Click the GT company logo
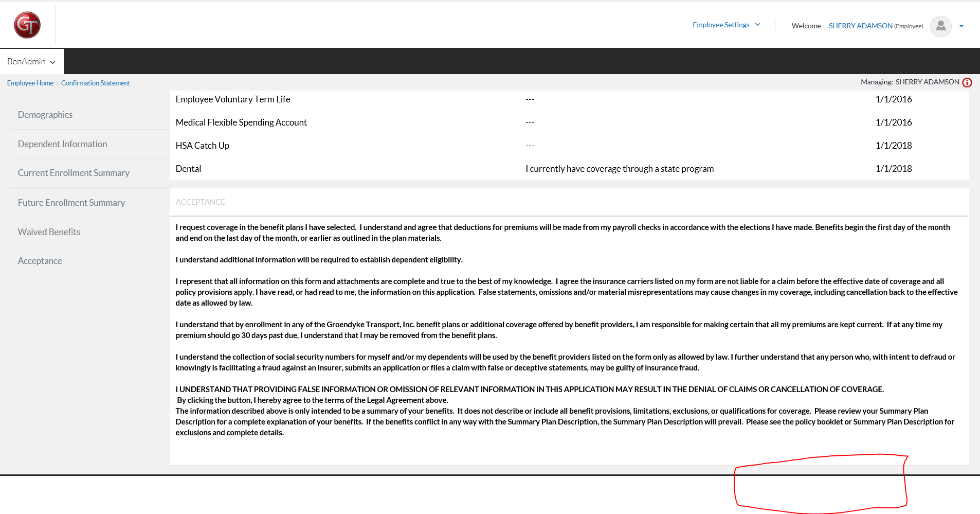Image resolution: width=980 pixels, height=514 pixels. tap(27, 25)
